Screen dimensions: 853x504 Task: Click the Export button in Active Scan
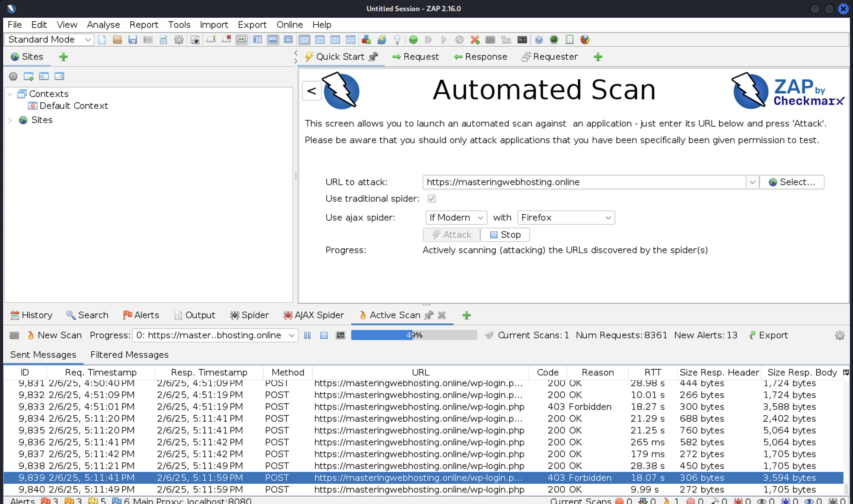pos(768,336)
